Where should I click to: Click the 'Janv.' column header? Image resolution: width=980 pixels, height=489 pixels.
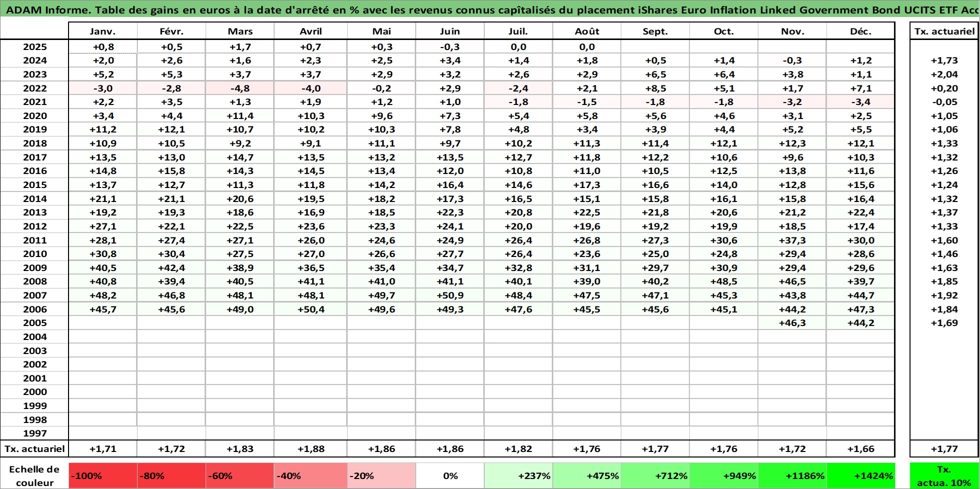[103, 31]
